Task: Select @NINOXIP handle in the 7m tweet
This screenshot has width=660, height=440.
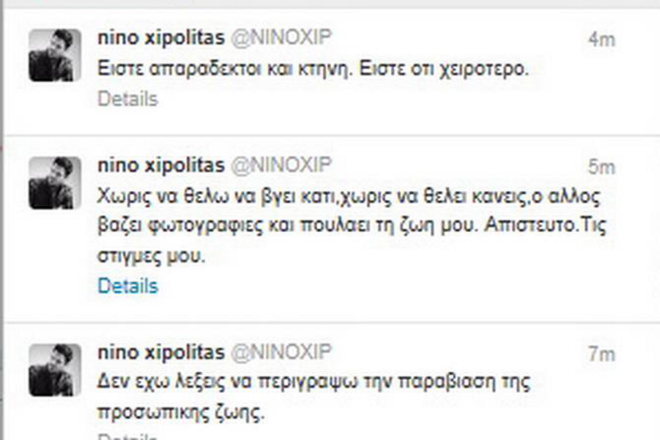Action: (282, 352)
